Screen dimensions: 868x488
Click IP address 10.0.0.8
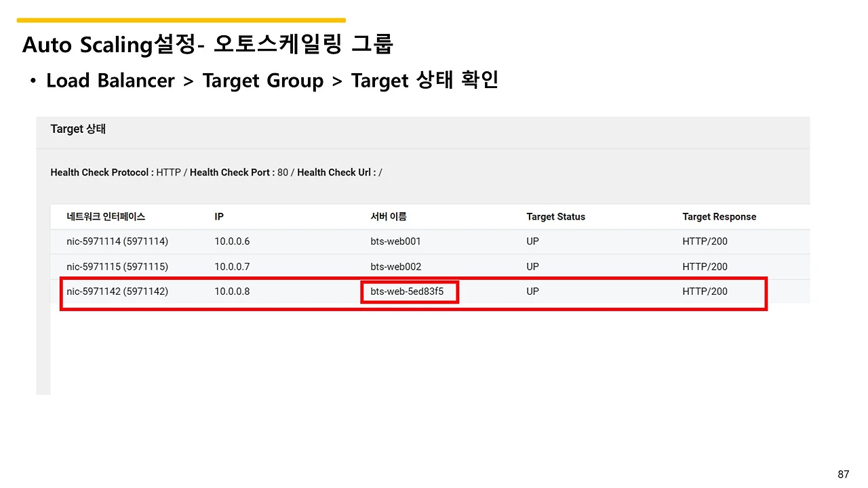pos(232,291)
